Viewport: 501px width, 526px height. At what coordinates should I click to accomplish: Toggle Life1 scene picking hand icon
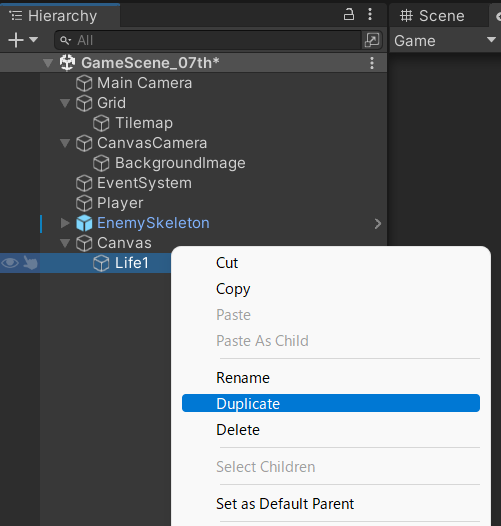click(30, 263)
